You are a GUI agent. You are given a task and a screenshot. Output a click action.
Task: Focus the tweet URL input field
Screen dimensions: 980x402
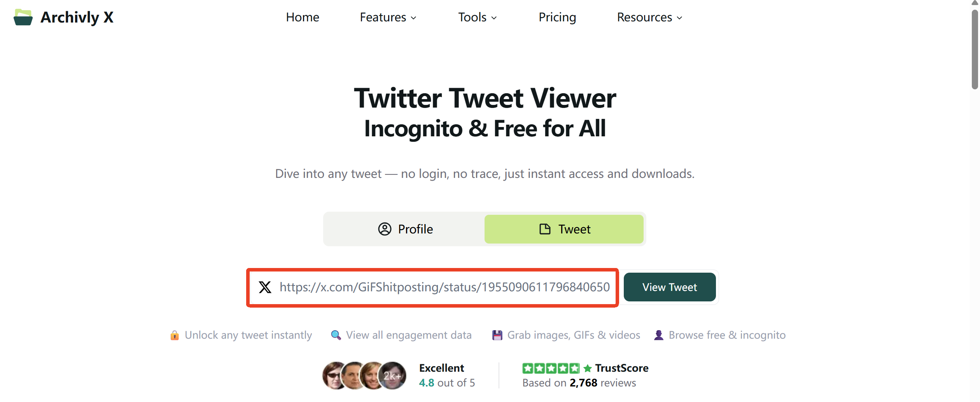[432, 287]
